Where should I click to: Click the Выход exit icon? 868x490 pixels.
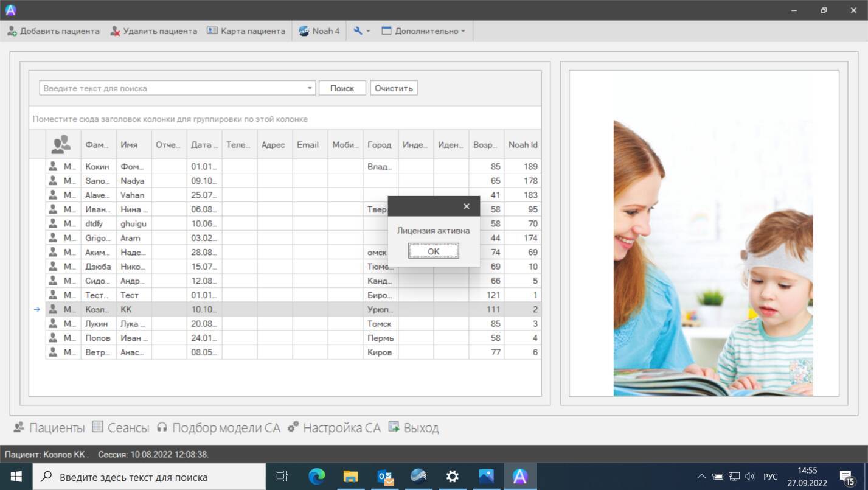click(x=394, y=427)
